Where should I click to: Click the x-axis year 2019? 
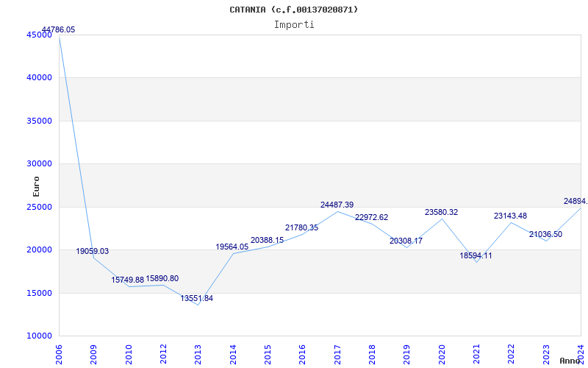tap(407, 354)
